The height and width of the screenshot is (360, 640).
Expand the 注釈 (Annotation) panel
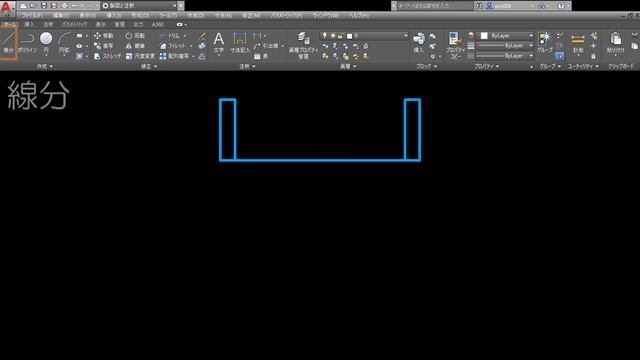[x=247, y=66]
